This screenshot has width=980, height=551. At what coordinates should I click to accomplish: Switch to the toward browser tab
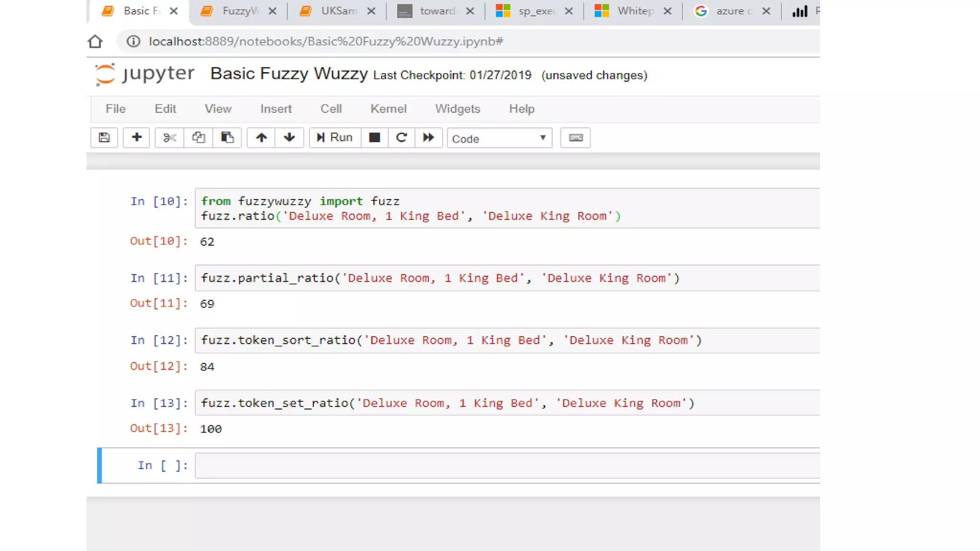coord(435,11)
